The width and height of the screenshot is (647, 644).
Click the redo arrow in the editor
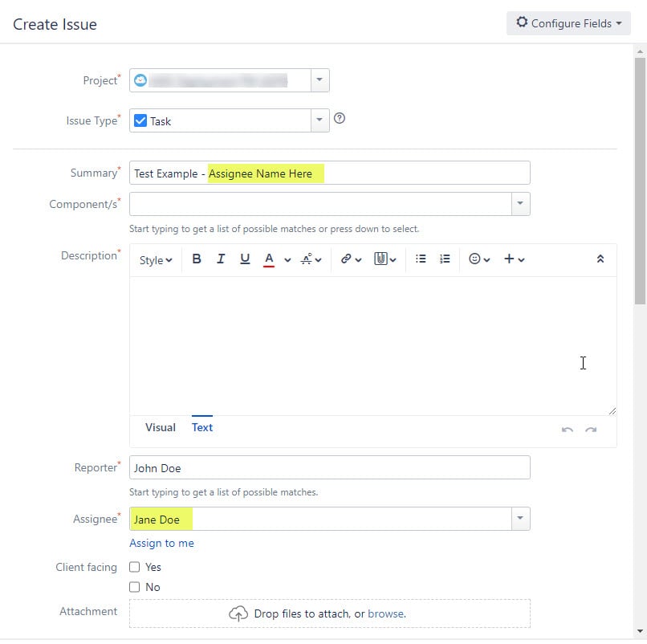(x=591, y=430)
